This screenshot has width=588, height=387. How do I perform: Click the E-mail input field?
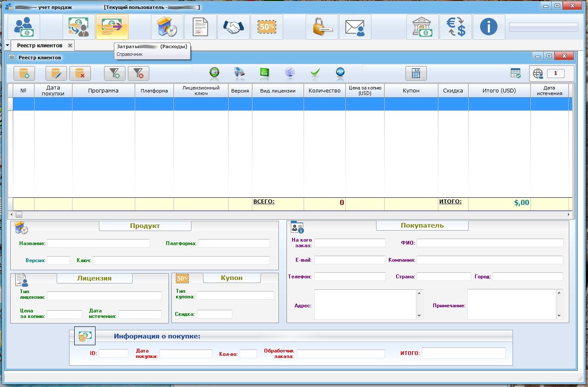(350, 260)
